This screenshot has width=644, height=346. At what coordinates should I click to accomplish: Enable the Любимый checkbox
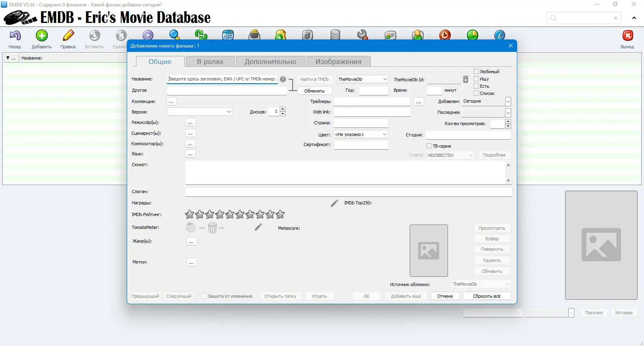(477, 72)
